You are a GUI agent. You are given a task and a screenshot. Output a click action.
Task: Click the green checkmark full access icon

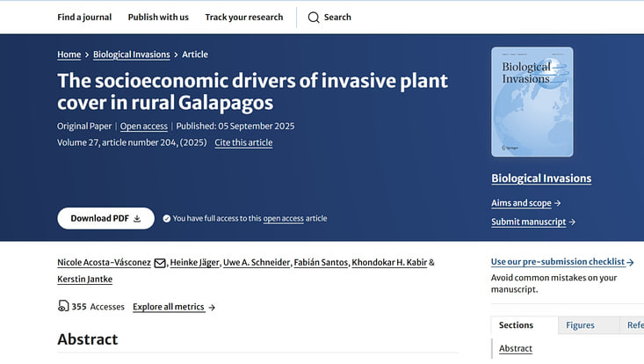[x=166, y=219]
